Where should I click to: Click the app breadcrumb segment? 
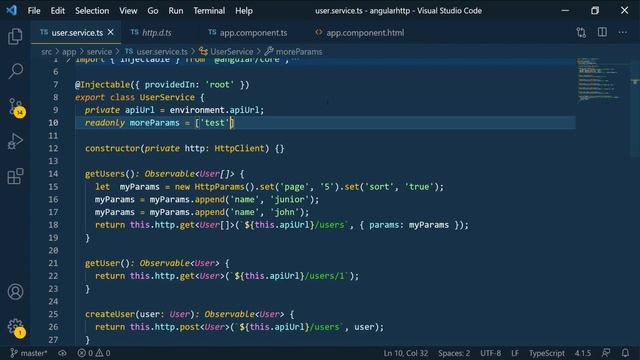[x=69, y=52]
